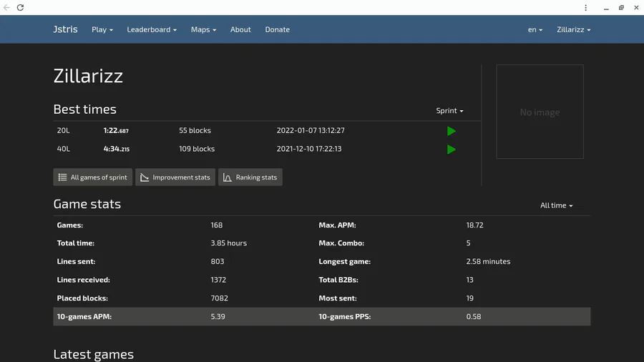
Task: Go to the About page
Action: click(x=240, y=29)
